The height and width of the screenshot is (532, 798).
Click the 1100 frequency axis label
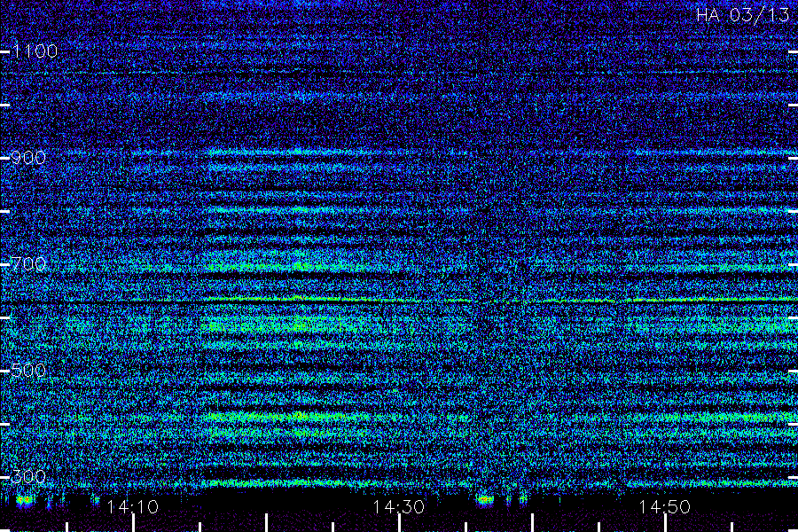35,51
